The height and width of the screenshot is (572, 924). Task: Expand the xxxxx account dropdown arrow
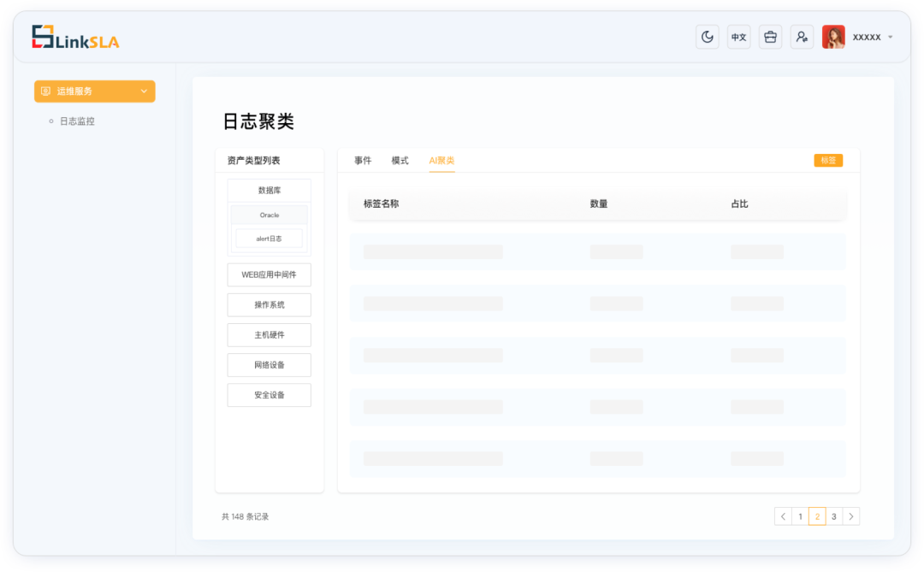pos(891,37)
